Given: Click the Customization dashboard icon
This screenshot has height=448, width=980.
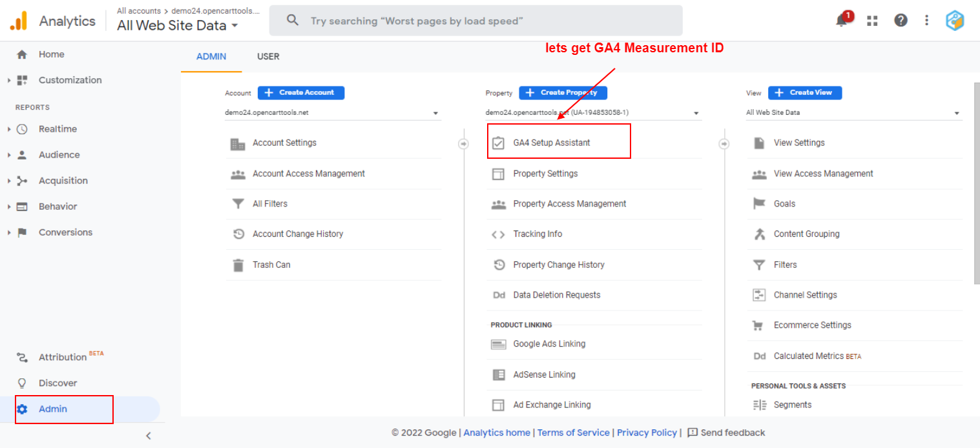Looking at the screenshot, I should pos(22,80).
